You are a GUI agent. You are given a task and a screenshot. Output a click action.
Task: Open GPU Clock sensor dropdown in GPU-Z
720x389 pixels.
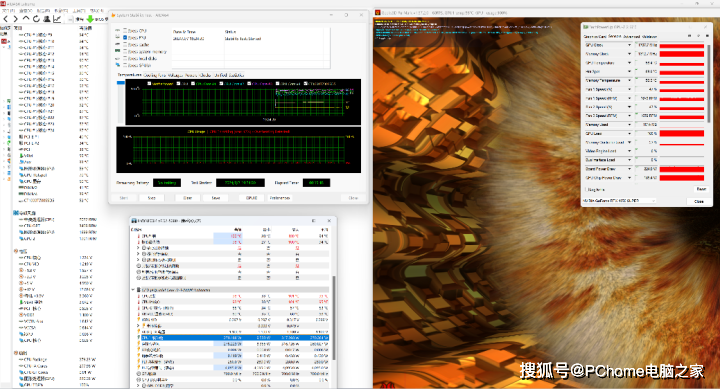click(630, 45)
